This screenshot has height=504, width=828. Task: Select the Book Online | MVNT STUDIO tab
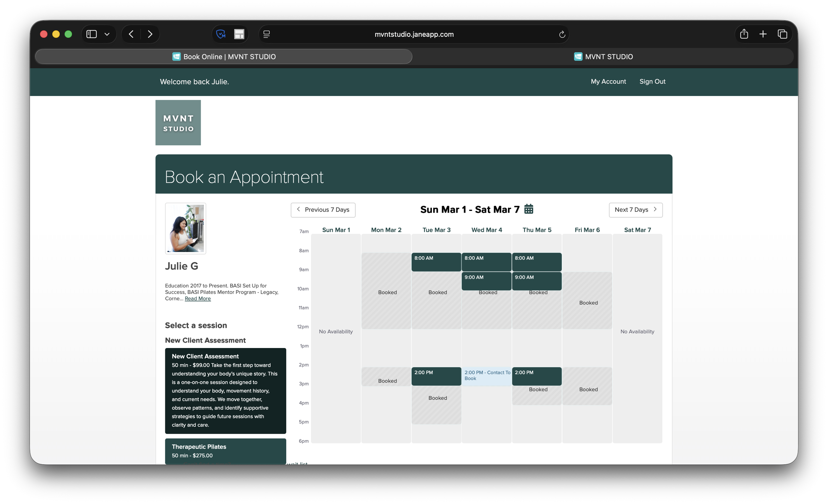click(x=224, y=57)
